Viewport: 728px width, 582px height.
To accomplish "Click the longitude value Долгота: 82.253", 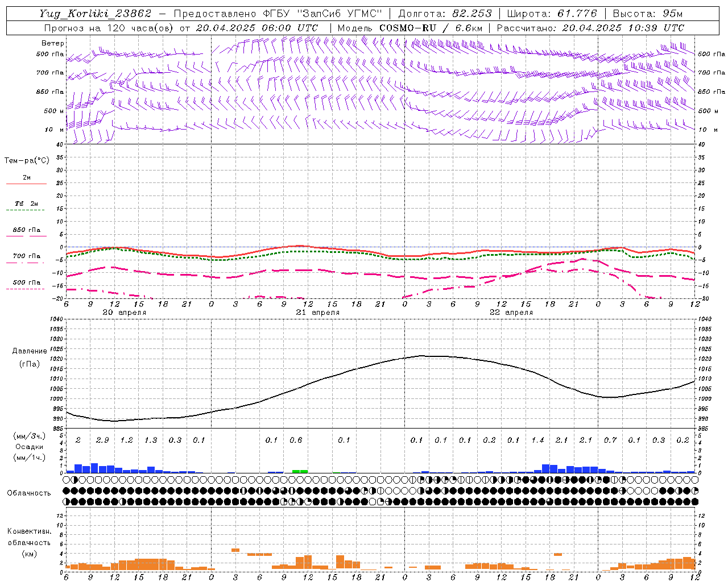I will pyautogui.click(x=445, y=14).
